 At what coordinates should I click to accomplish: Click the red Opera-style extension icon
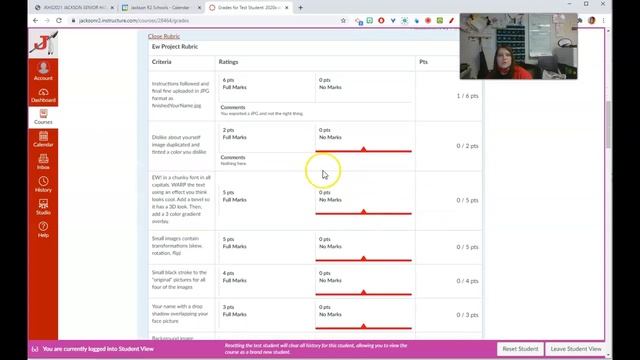tap(381, 20)
